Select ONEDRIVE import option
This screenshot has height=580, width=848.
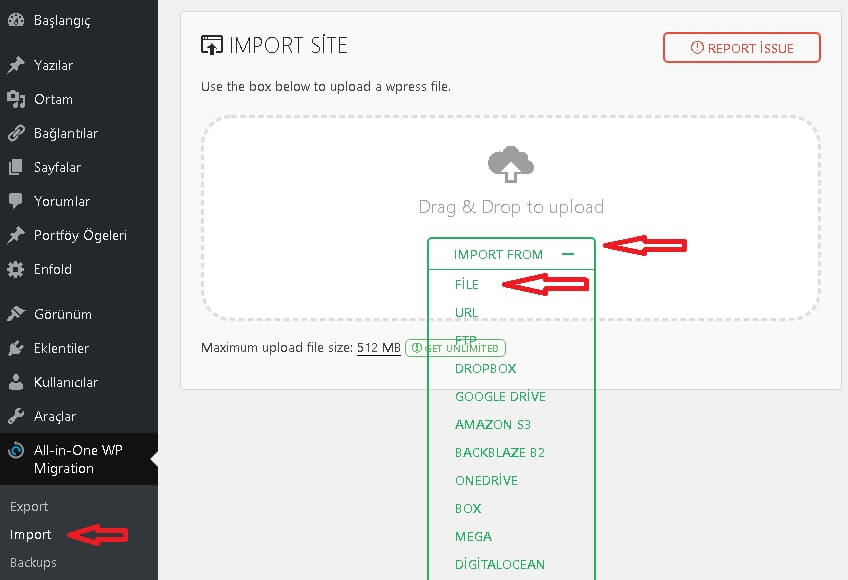coord(486,480)
